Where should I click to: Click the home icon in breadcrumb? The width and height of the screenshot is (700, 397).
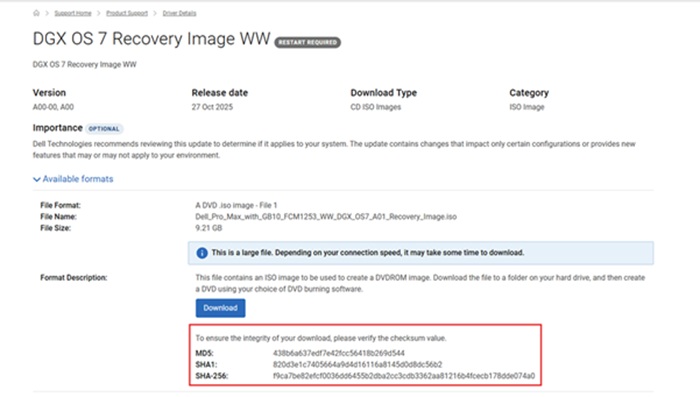click(x=36, y=13)
